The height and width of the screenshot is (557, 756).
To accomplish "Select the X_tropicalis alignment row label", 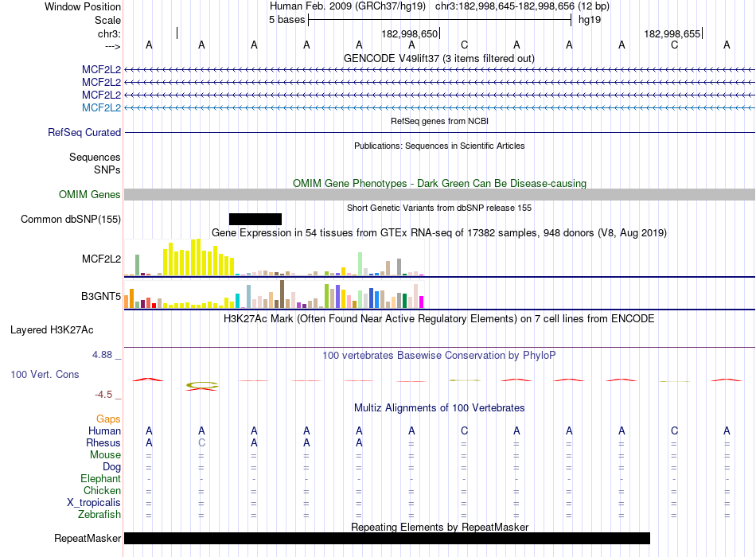I will [94, 503].
